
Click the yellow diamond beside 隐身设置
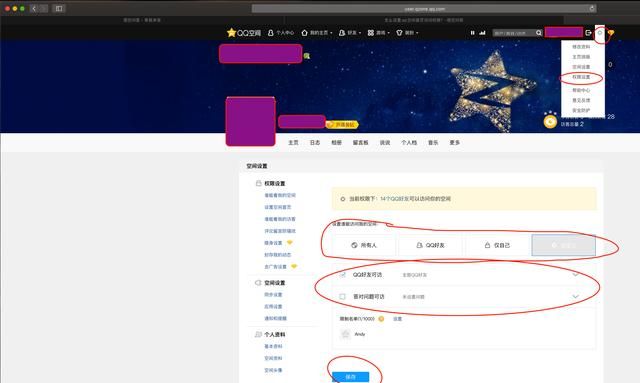click(x=289, y=243)
